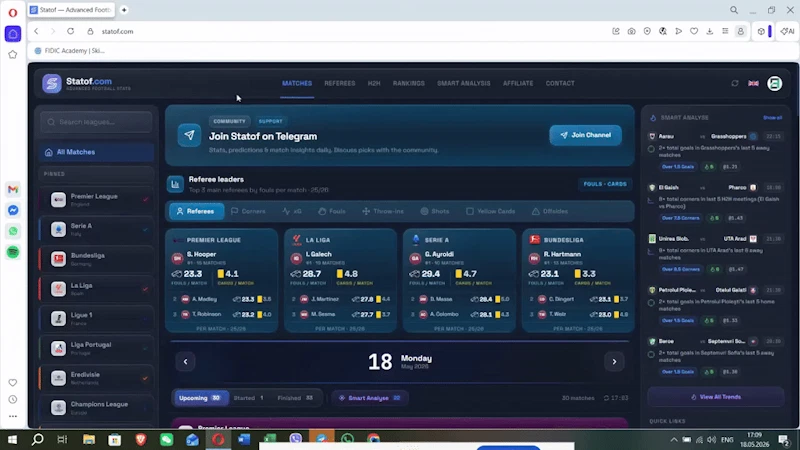Open File Explorer on the Windows taskbar
This screenshot has width=800, height=450.
pos(89,439)
